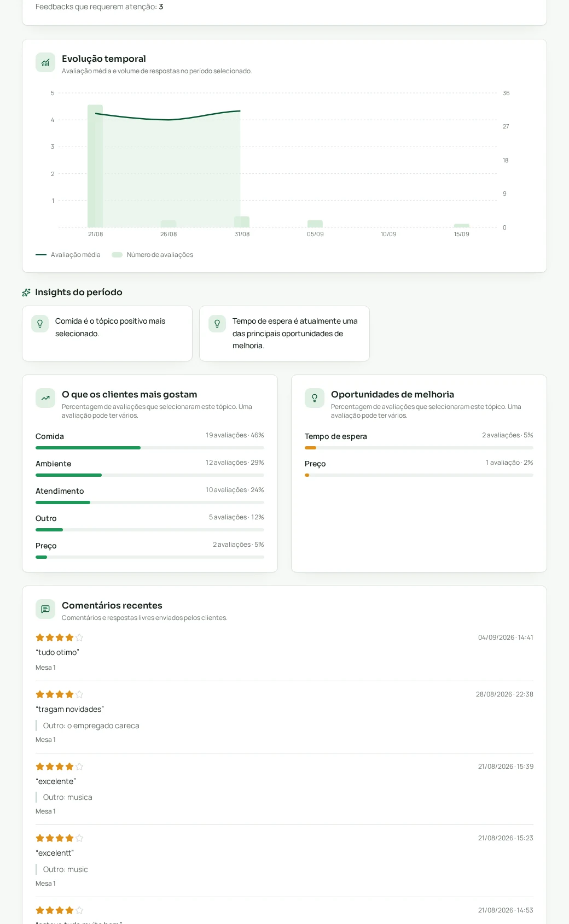The height and width of the screenshot is (924, 569).
Task: Click the 05/09 bar in the chart
Action: coord(315,224)
